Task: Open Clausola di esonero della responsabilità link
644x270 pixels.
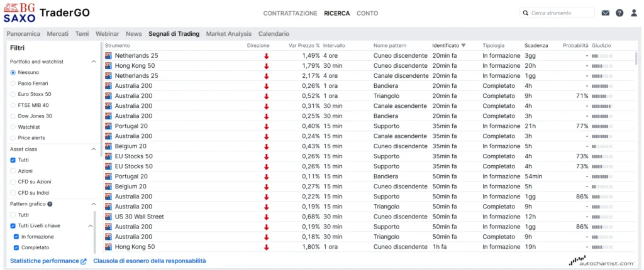Action: pyautogui.click(x=150, y=261)
